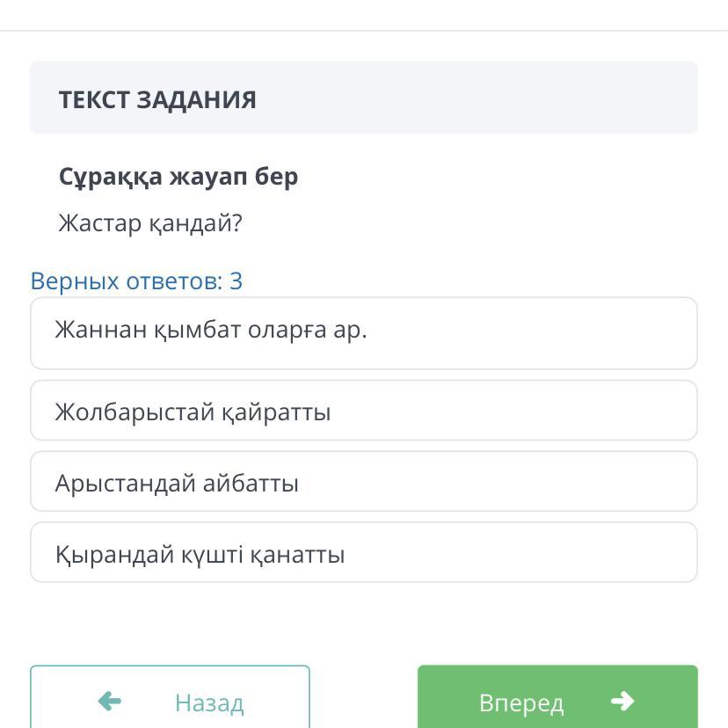
Task: Select answer "Жаннан қымбат оларға ар."
Action: [364, 332]
